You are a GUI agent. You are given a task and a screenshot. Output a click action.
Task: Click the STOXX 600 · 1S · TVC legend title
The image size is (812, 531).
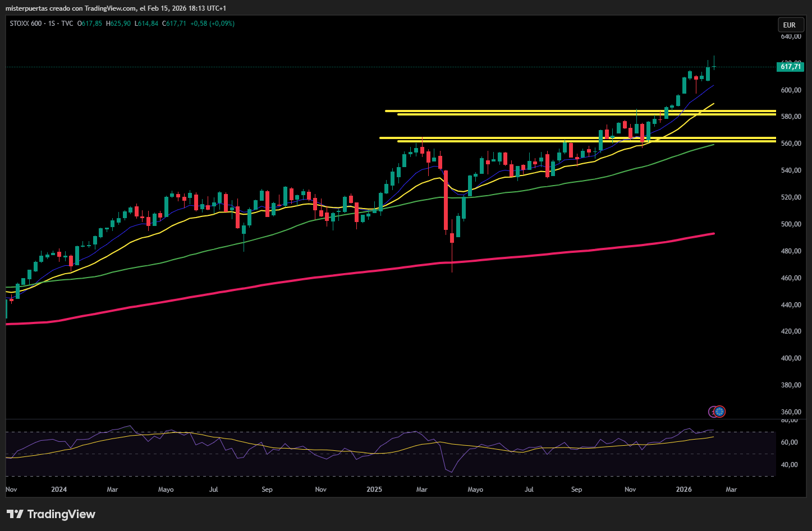(42, 24)
